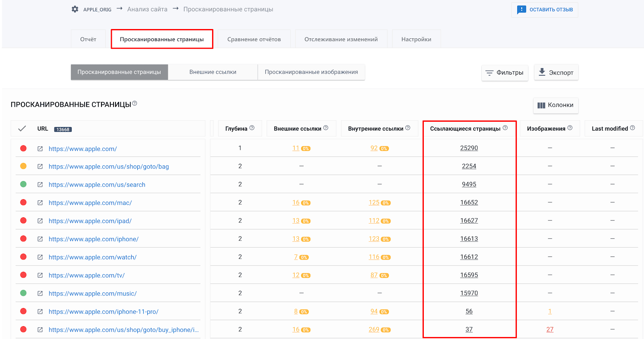Open the Фильтры filters panel
Screen dimensions: 644x339
pyautogui.click(x=505, y=73)
